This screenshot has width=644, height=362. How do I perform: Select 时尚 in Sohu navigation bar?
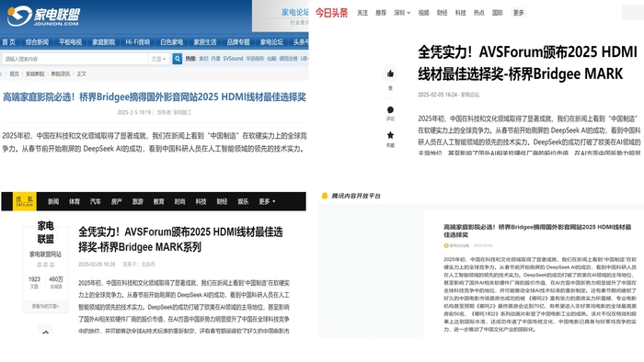point(180,201)
